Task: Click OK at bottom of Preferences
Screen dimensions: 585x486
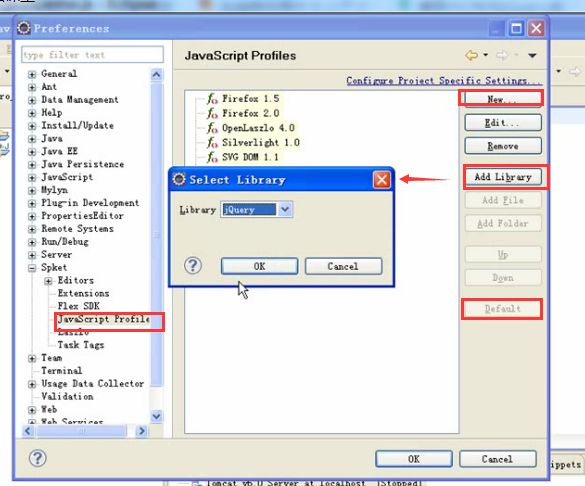Action: 414,459
